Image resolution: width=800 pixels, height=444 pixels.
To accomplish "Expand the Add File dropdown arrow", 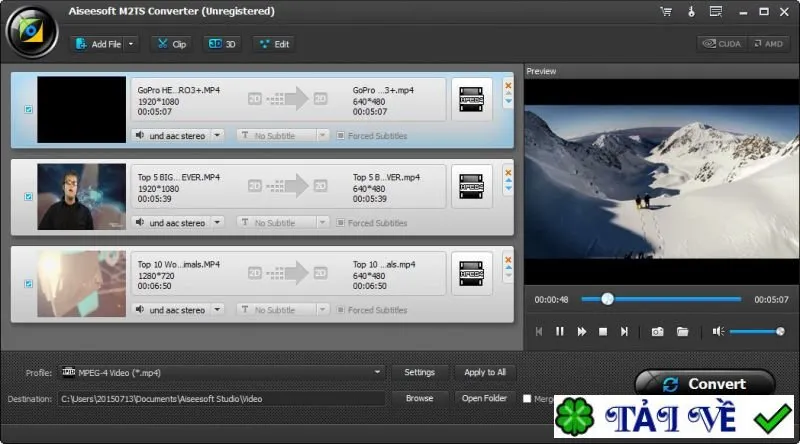I will [x=131, y=44].
